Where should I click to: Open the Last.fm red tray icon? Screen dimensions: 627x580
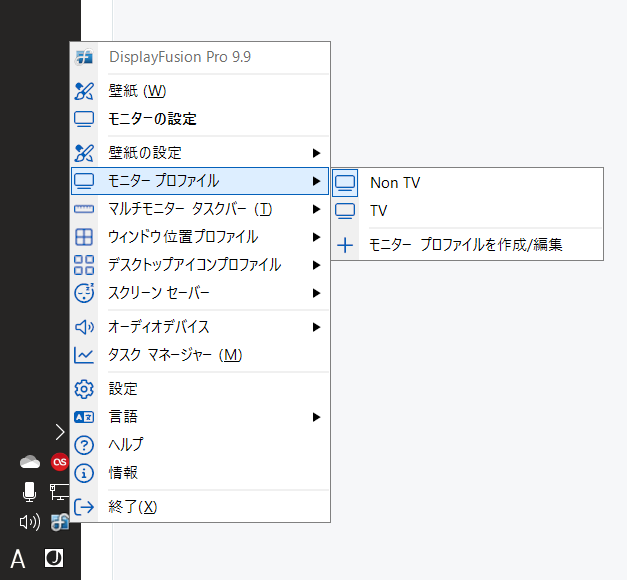click(x=60, y=462)
